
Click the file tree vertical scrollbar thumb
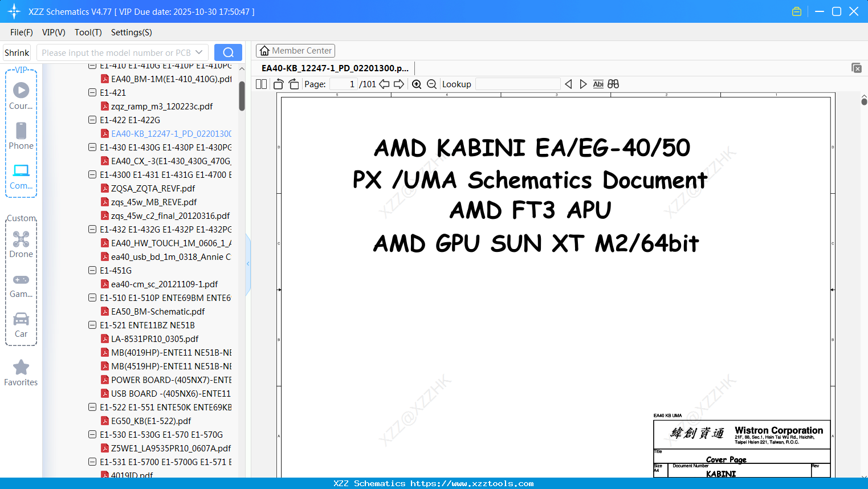(x=242, y=96)
